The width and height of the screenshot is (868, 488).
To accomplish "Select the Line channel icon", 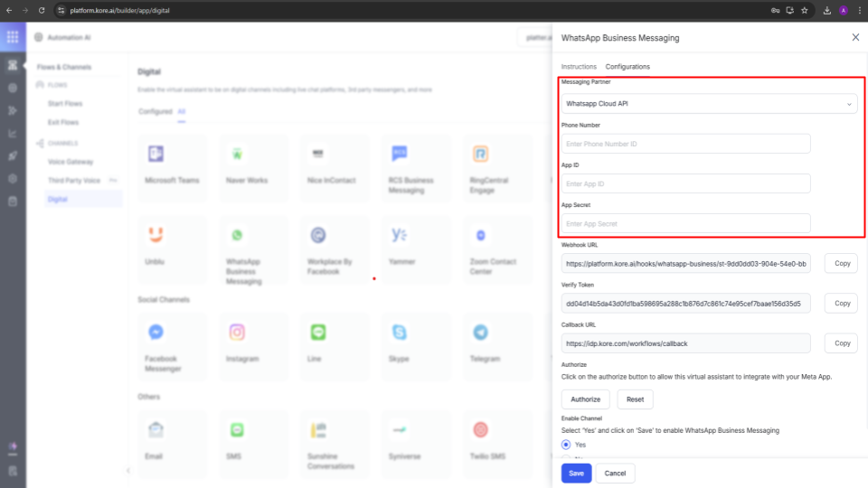I will coord(317,332).
